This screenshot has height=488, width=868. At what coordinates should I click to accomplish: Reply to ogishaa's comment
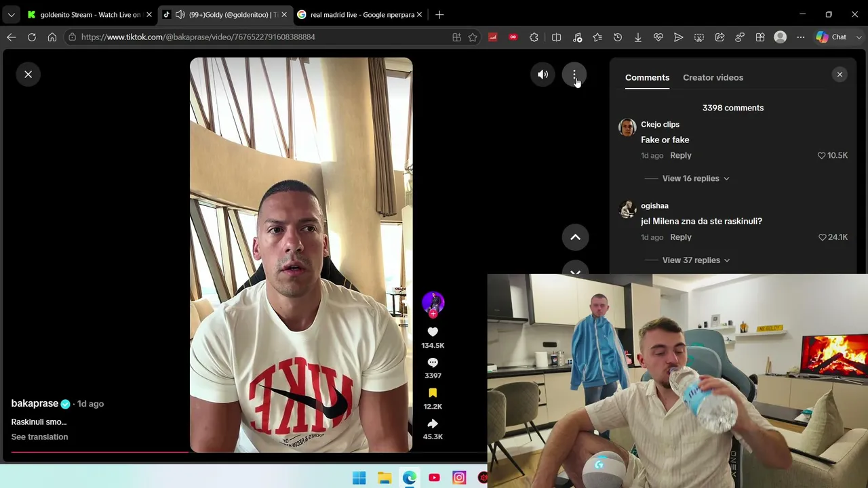(x=681, y=237)
